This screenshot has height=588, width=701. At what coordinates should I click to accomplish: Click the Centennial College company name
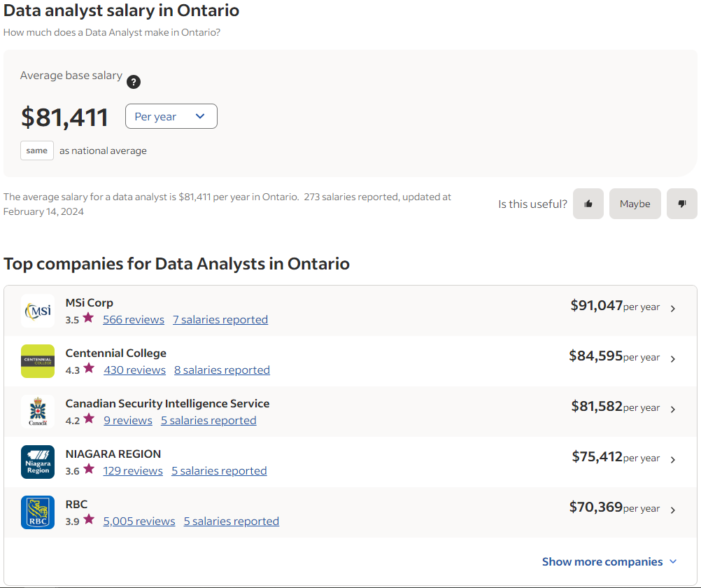pos(116,353)
